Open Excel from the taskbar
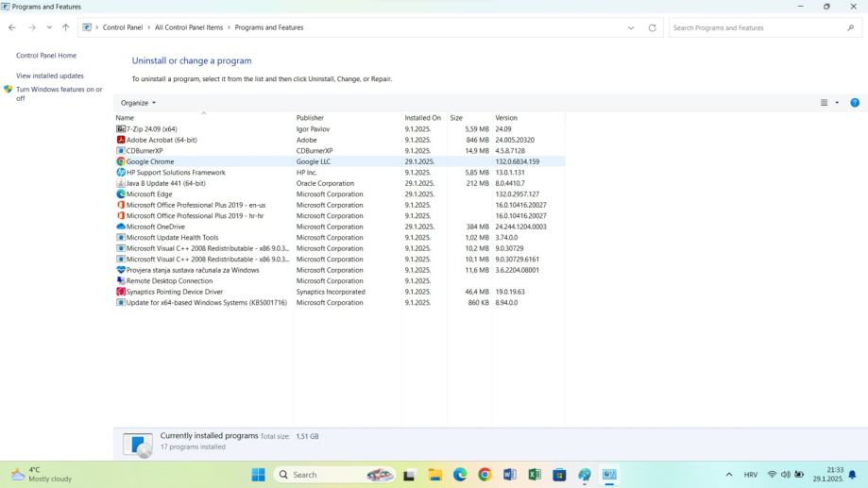 [535, 475]
